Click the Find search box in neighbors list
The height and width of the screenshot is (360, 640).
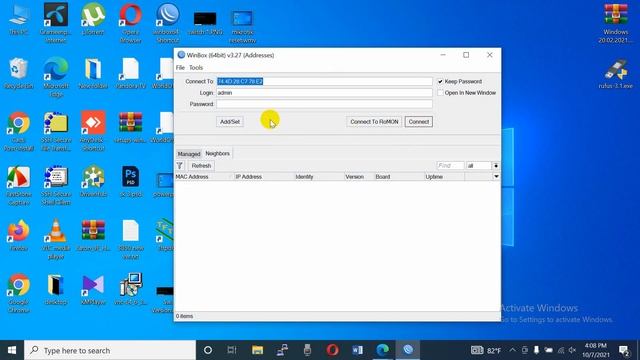pyautogui.click(x=450, y=166)
